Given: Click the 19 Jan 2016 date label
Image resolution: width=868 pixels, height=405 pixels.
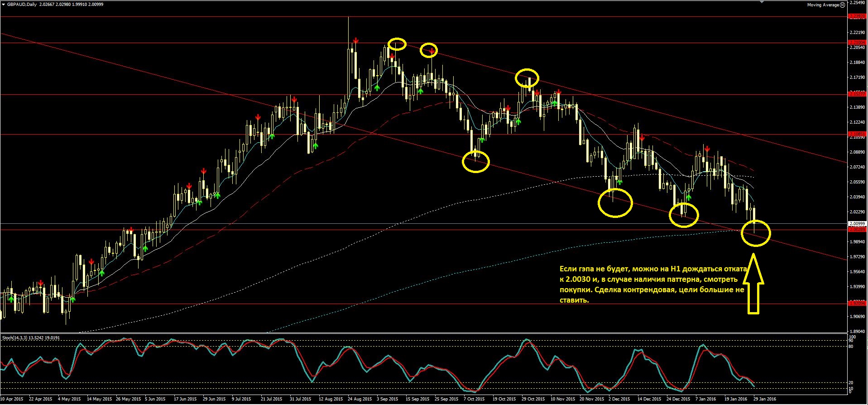Looking at the screenshot, I should pyautogui.click(x=735, y=399).
